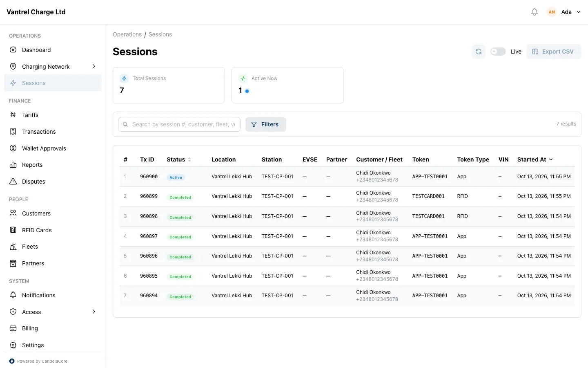Image resolution: width=588 pixels, height=368 pixels.
Task: Click the Disputes warning triangle icon
Action: [13, 182]
